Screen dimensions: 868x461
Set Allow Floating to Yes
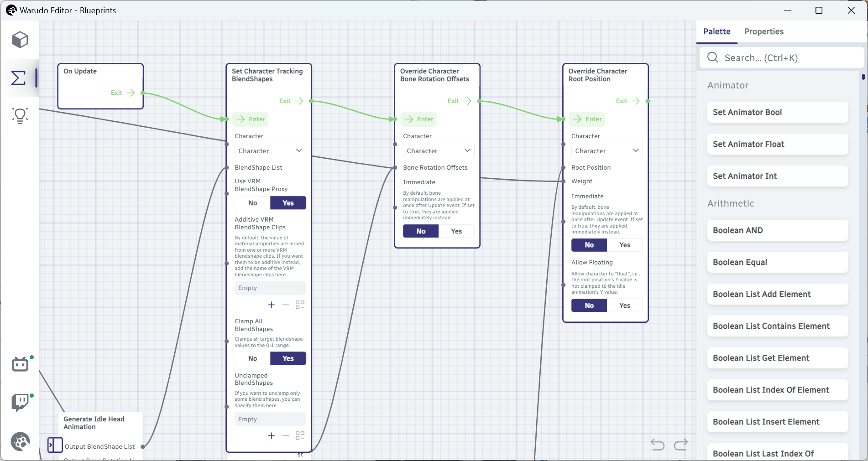pos(625,306)
